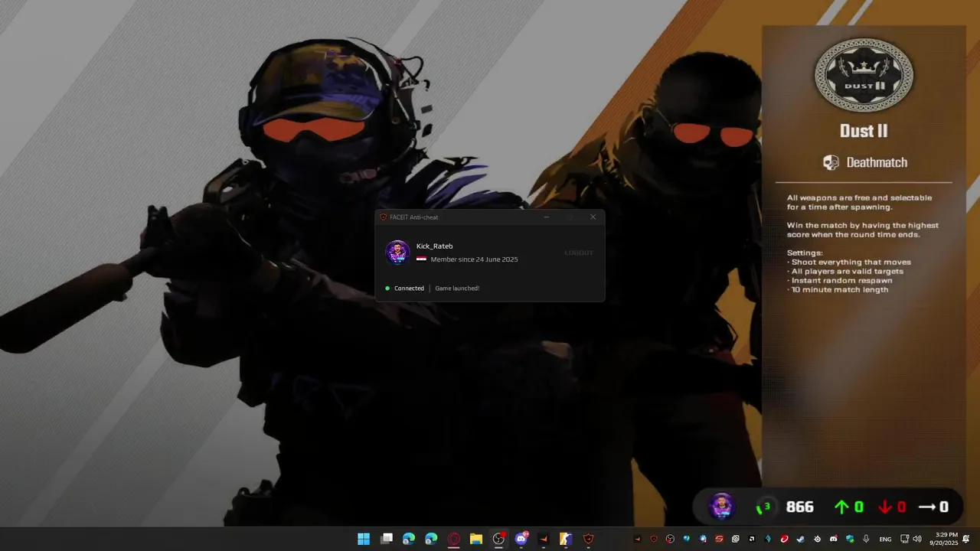Open the volume control in system tray
Image resolution: width=980 pixels, height=551 pixels.
(x=916, y=539)
